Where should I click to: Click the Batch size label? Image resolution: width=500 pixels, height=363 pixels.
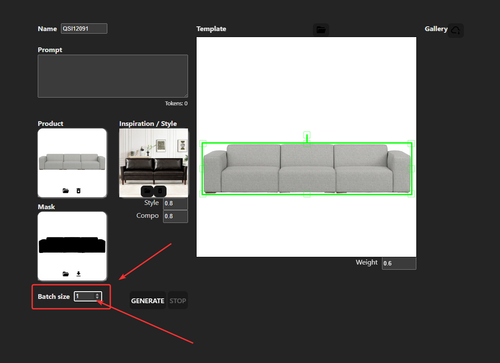point(54,297)
